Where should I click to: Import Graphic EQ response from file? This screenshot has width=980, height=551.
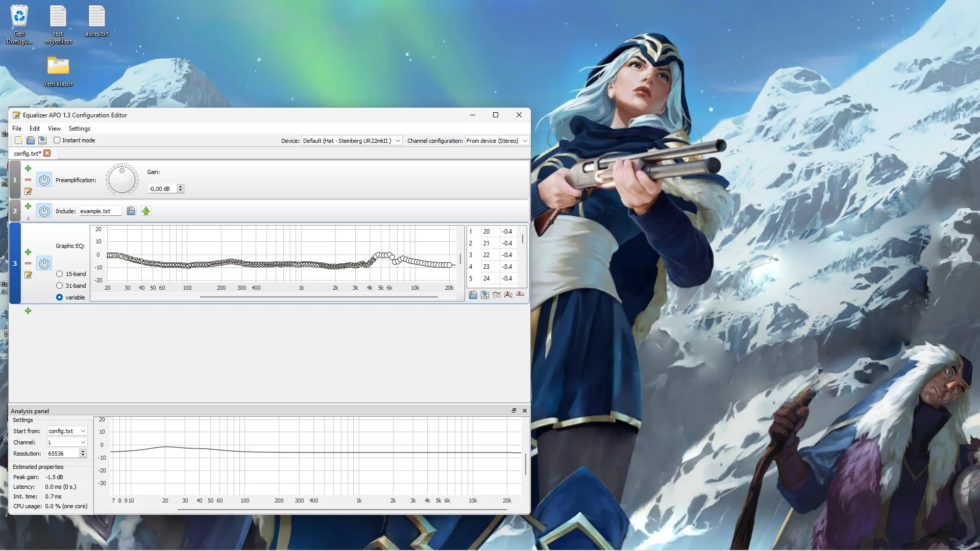point(473,295)
